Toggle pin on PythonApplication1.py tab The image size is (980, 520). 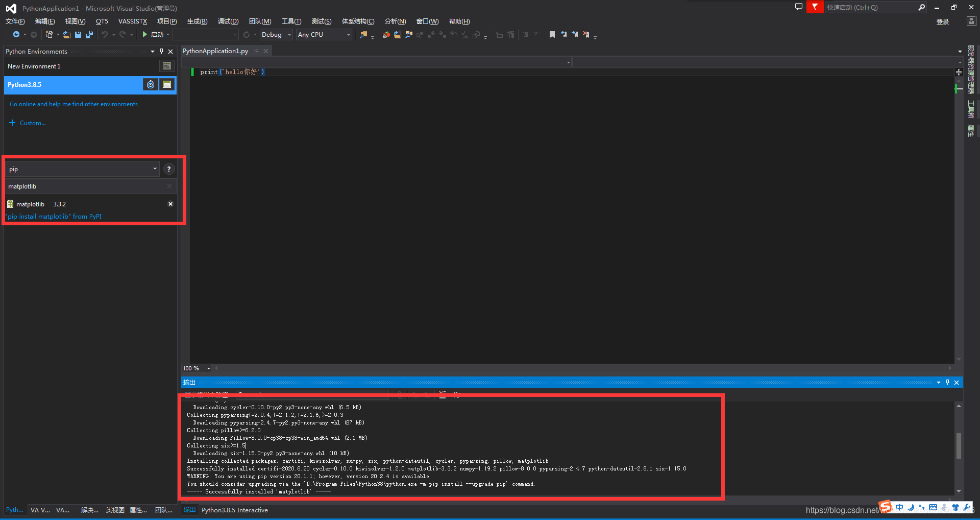coord(257,51)
